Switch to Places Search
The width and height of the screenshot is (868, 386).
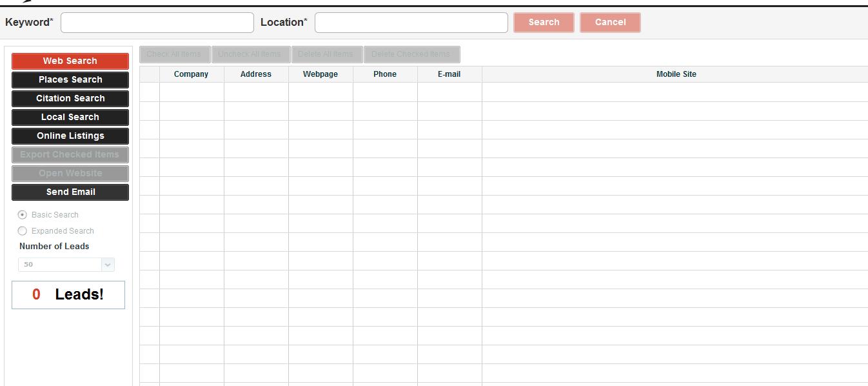click(70, 79)
